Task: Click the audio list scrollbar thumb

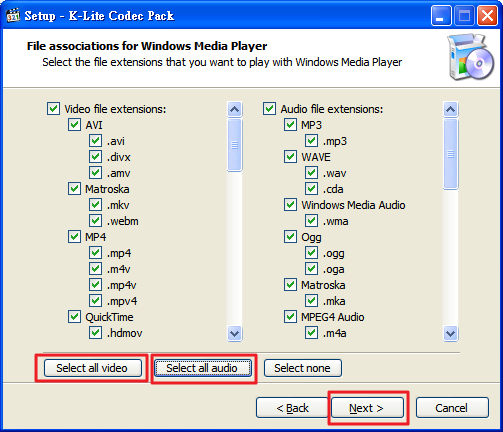Action: click(x=451, y=154)
